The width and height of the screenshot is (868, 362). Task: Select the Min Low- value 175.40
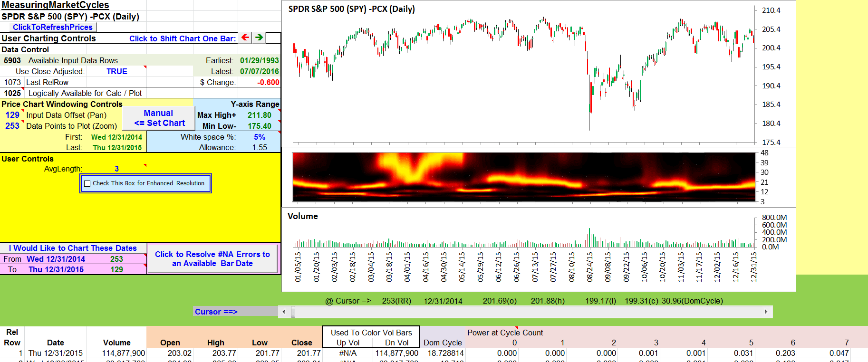coord(260,126)
